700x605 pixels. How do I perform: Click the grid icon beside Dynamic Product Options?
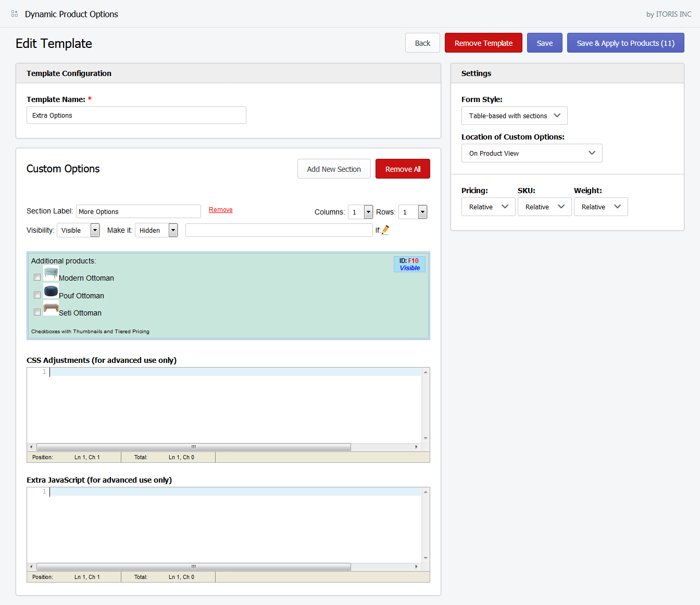click(x=15, y=14)
